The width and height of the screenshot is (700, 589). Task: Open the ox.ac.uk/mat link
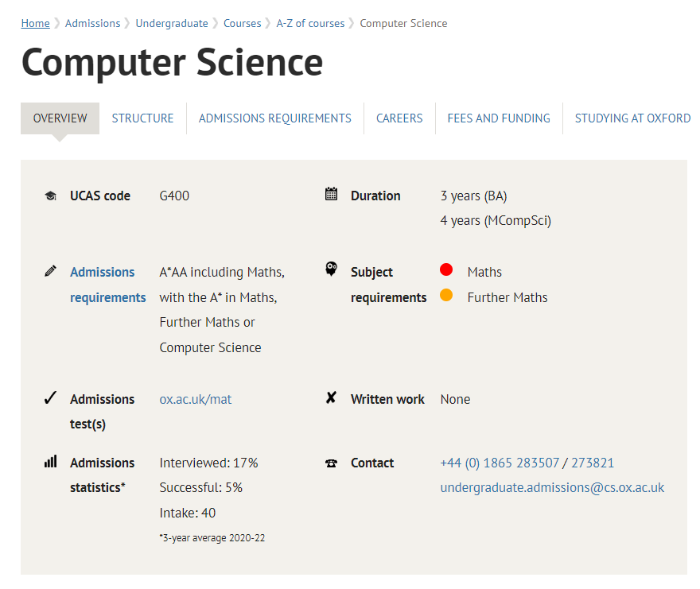coord(196,399)
